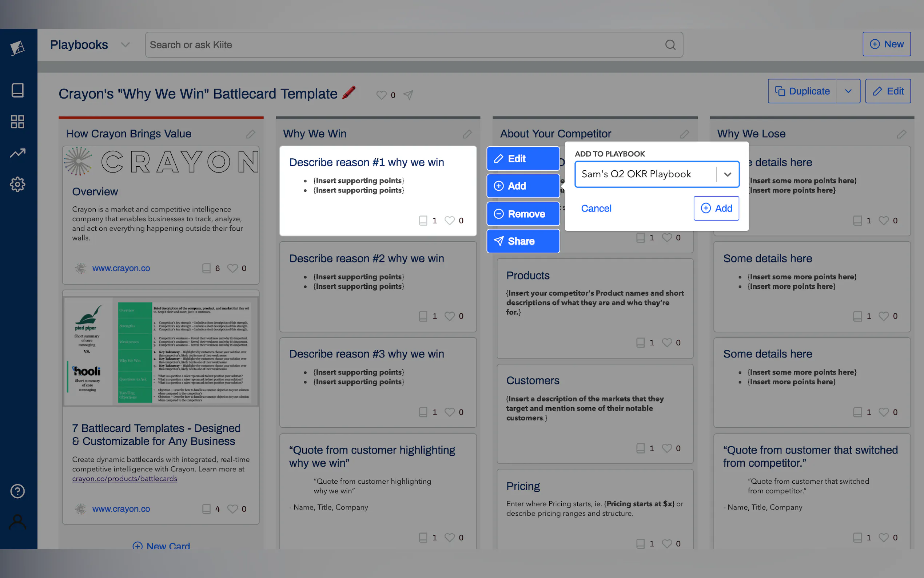
Task: Expand the Sam's Q2 OKR Playbook dropdown
Action: 727,174
